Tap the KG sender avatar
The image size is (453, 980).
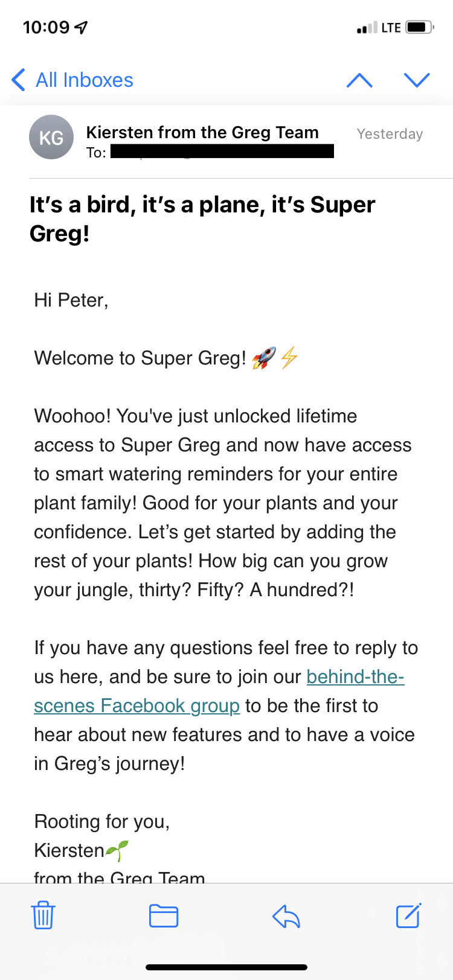point(51,137)
